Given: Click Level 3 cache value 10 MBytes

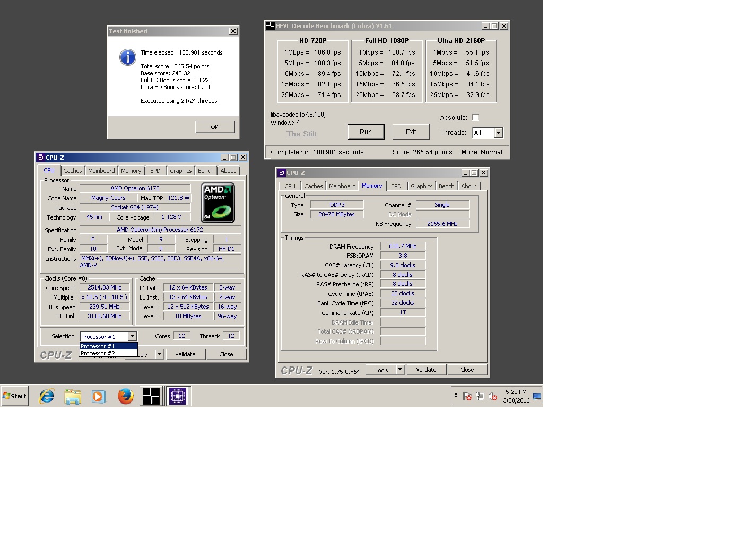Looking at the screenshot, I should [188, 316].
